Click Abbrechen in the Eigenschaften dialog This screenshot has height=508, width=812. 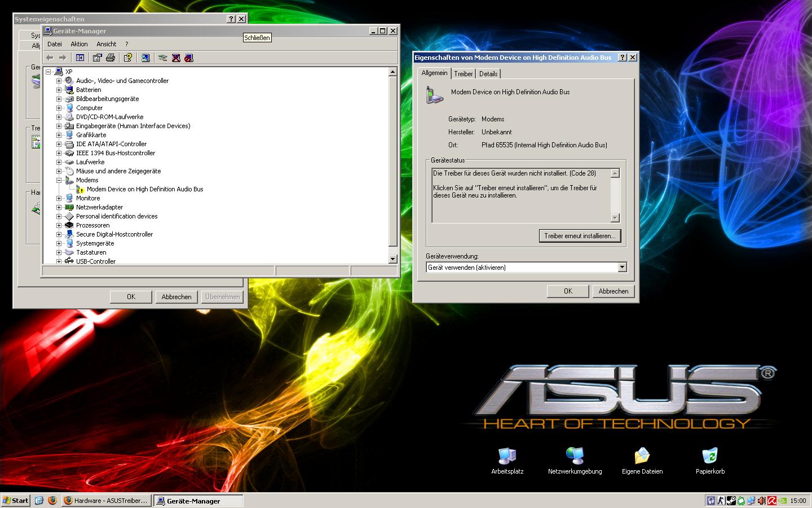pos(614,291)
